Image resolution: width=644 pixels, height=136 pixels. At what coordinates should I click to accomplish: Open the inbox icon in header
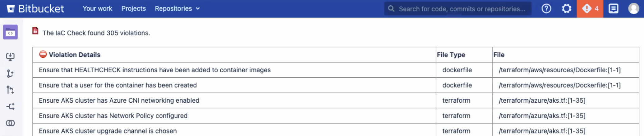613,9
